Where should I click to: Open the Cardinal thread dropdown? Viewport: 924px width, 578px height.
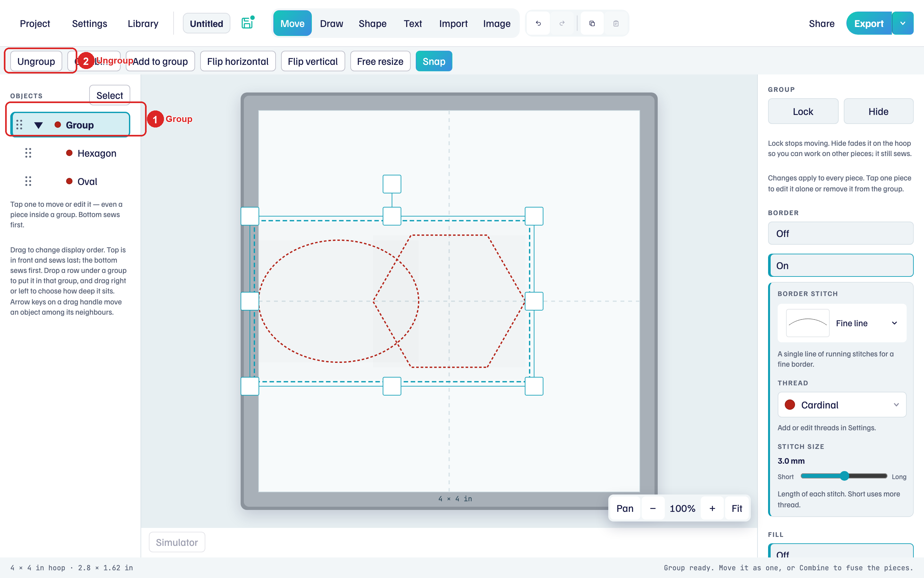pos(842,405)
